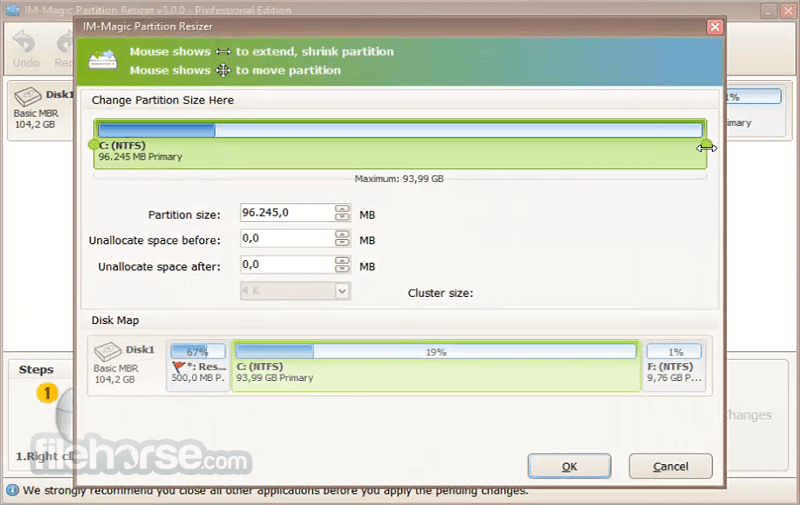Viewport: 800px width, 505px height.
Task: Click the OK button
Action: pos(569,466)
